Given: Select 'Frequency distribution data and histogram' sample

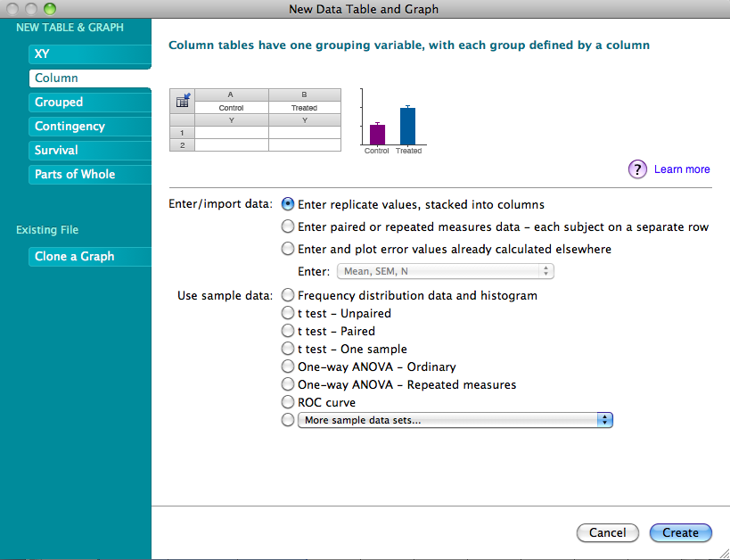Looking at the screenshot, I should (x=288, y=294).
